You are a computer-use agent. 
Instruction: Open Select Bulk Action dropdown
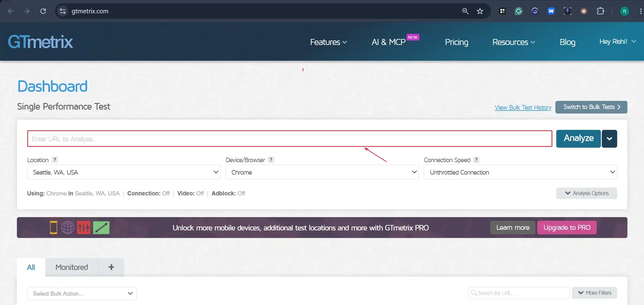click(82, 294)
